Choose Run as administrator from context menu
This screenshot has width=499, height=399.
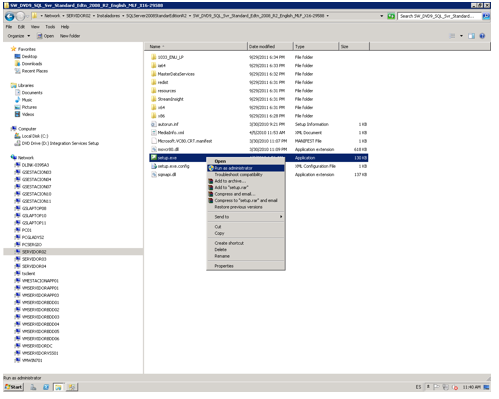point(246,168)
